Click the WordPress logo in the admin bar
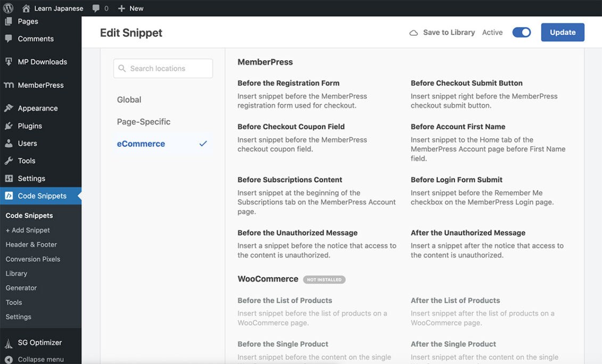Screen dimensions: 602x364 point(8,8)
